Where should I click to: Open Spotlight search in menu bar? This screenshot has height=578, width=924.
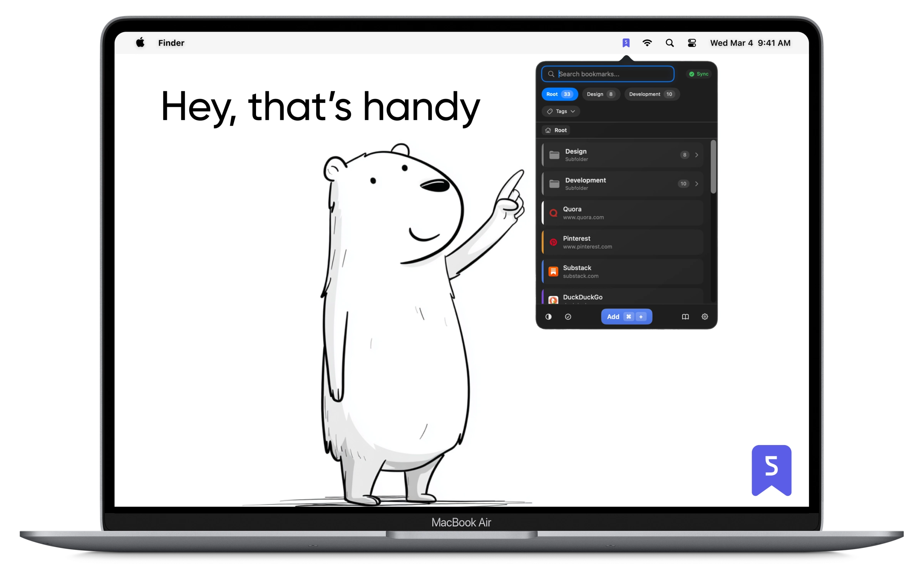pyautogui.click(x=670, y=43)
